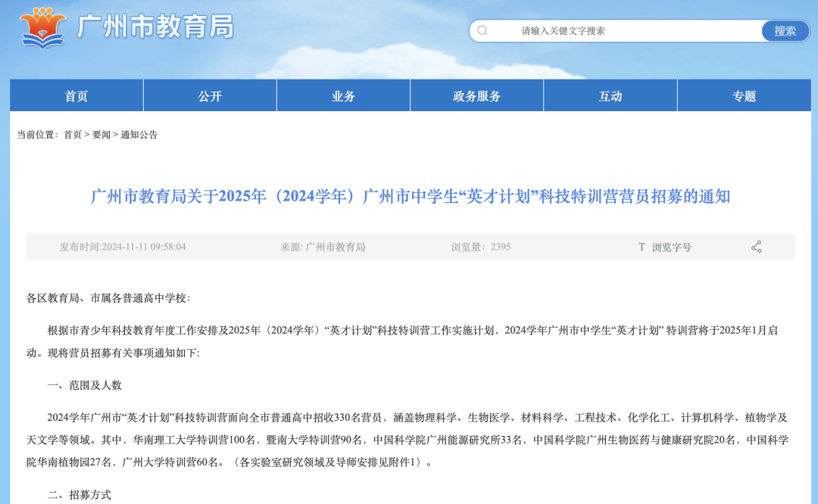The width and height of the screenshot is (818, 504).
Task: Click the 要闻 breadcrumb link
Action: pos(101,135)
